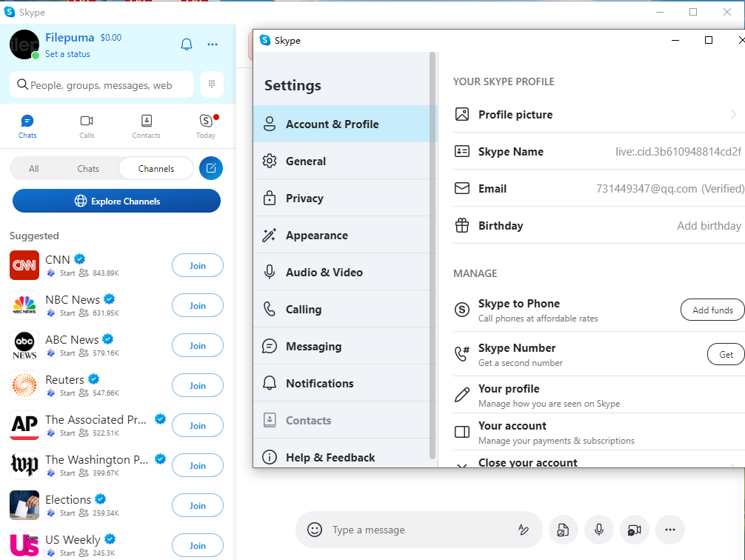Click the video message icon
Screen dimensions: 745x560
tap(635, 529)
